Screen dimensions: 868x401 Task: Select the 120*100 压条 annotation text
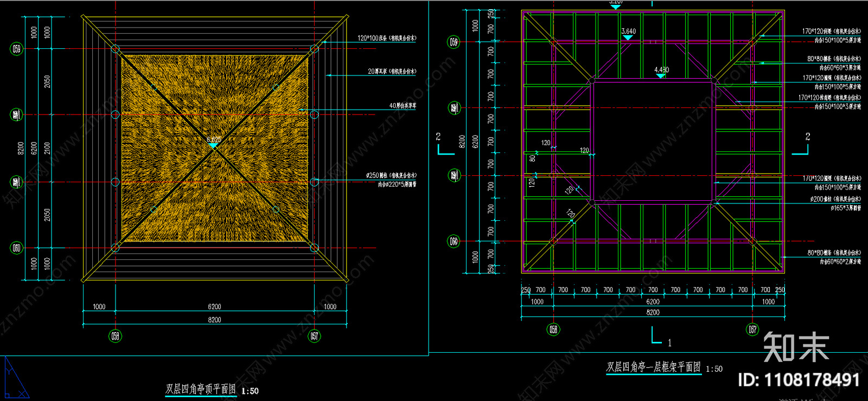click(x=387, y=38)
